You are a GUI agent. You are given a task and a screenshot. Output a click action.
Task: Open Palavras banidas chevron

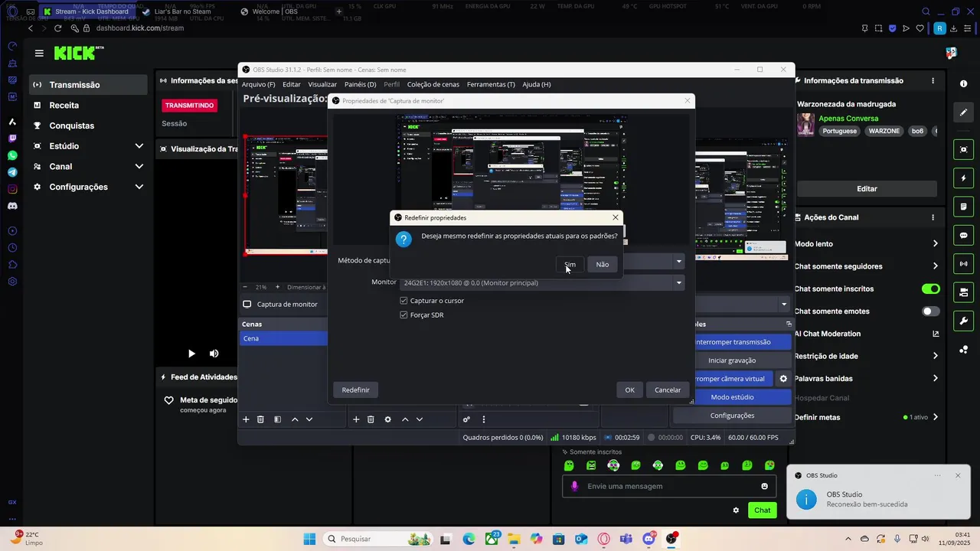pyautogui.click(x=935, y=379)
